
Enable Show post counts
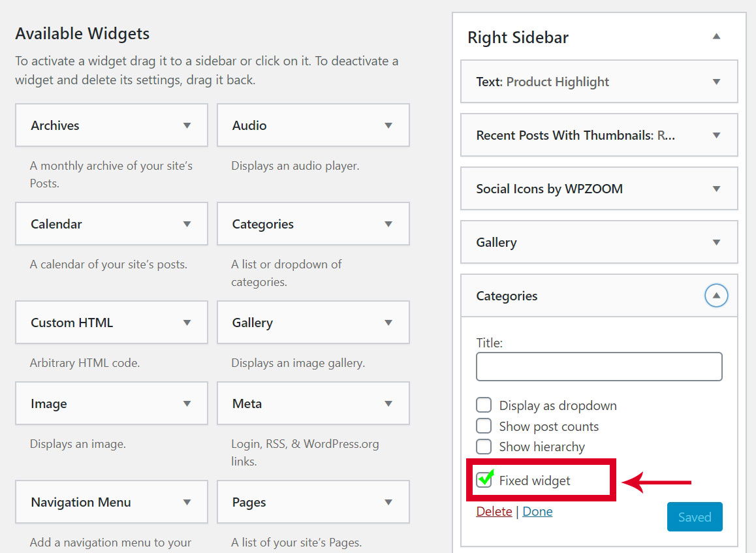coord(484,426)
